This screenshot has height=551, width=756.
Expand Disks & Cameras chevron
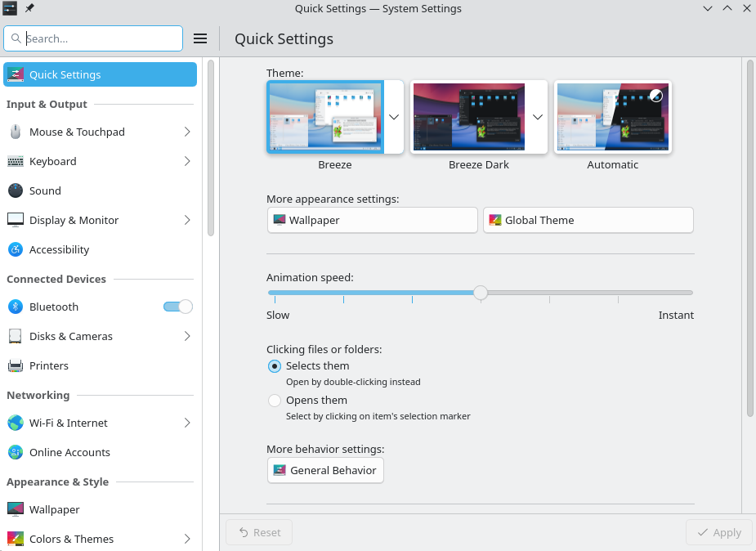click(187, 336)
